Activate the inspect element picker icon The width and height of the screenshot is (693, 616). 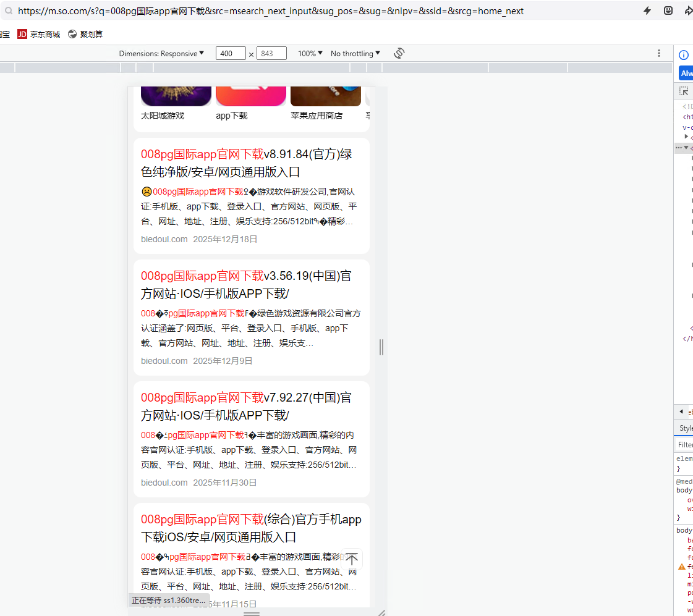(684, 91)
